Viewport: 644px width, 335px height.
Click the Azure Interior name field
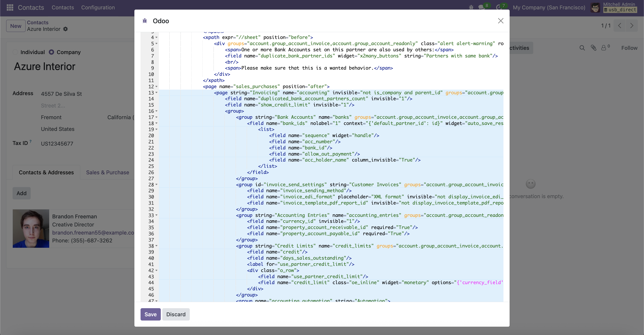click(45, 66)
